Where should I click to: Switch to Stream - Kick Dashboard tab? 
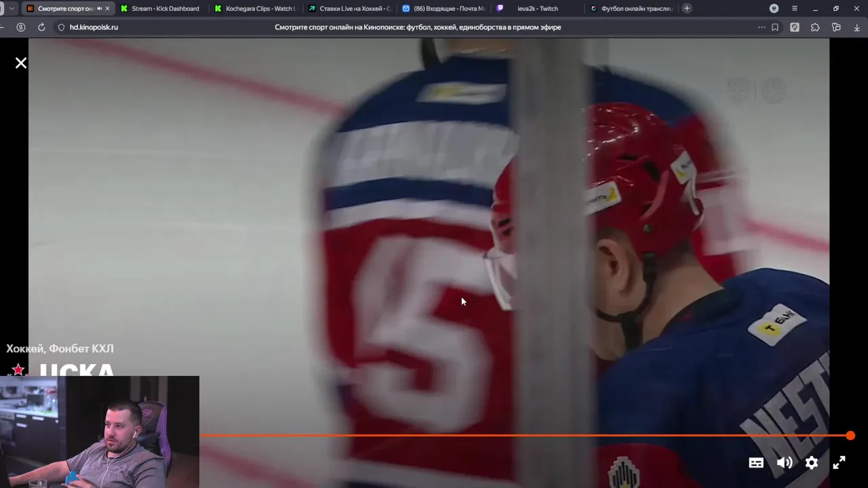point(161,9)
